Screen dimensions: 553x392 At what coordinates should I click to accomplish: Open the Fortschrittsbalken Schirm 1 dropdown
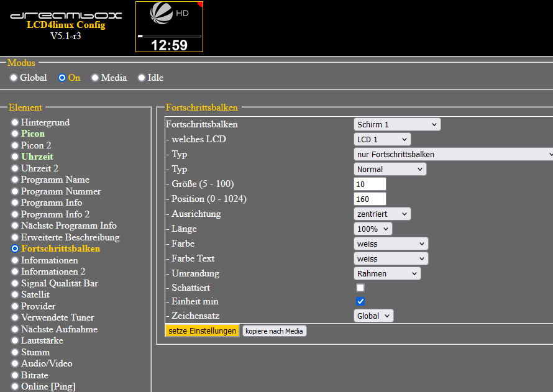(x=396, y=124)
